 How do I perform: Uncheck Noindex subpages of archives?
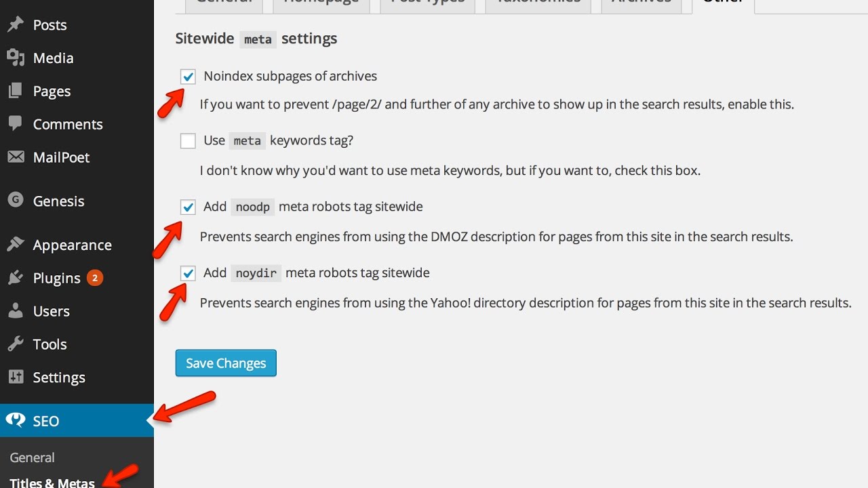[188, 77]
